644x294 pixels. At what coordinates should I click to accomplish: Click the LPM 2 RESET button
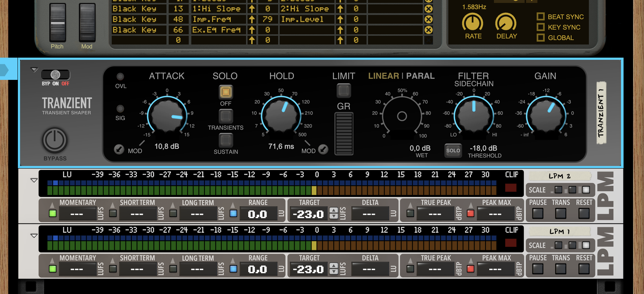click(x=584, y=213)
